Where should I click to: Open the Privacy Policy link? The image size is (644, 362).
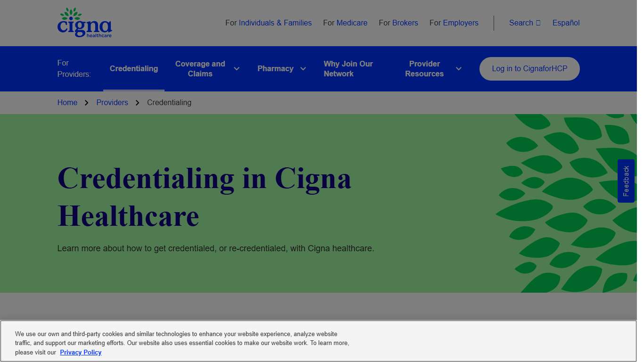pyautogui.click(x=81, y=352)
